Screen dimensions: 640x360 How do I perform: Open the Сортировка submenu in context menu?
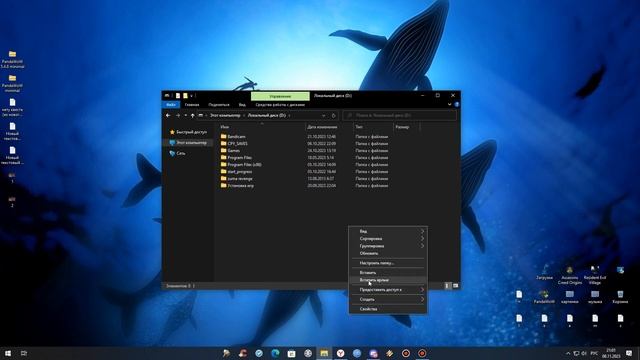pyautogui.click(x=388, y=239)
